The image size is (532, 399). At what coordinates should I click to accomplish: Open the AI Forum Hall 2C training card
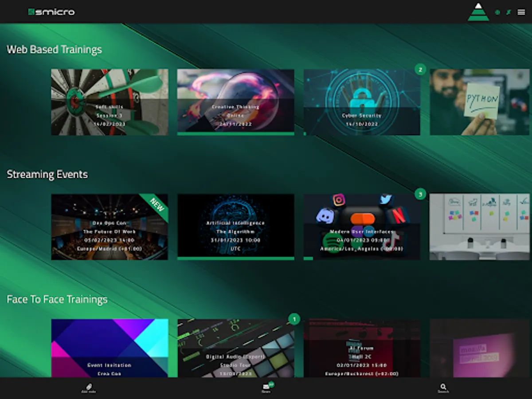coord(362,348)
